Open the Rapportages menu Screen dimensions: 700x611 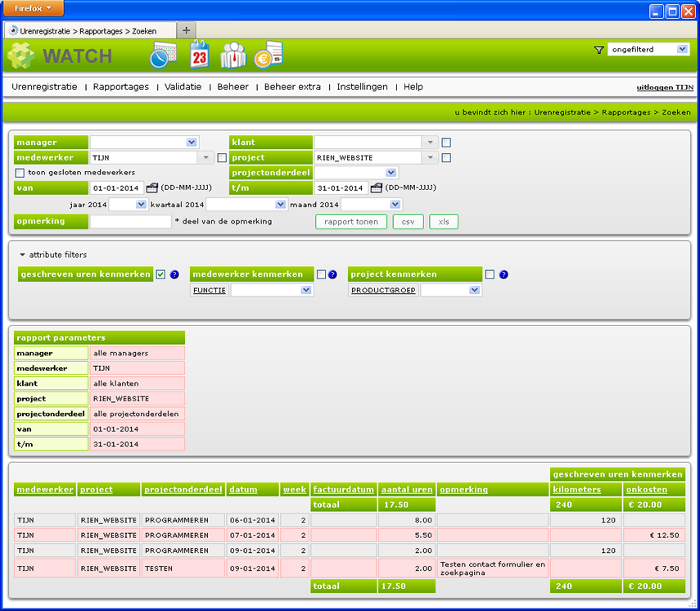tap(121, 87)
